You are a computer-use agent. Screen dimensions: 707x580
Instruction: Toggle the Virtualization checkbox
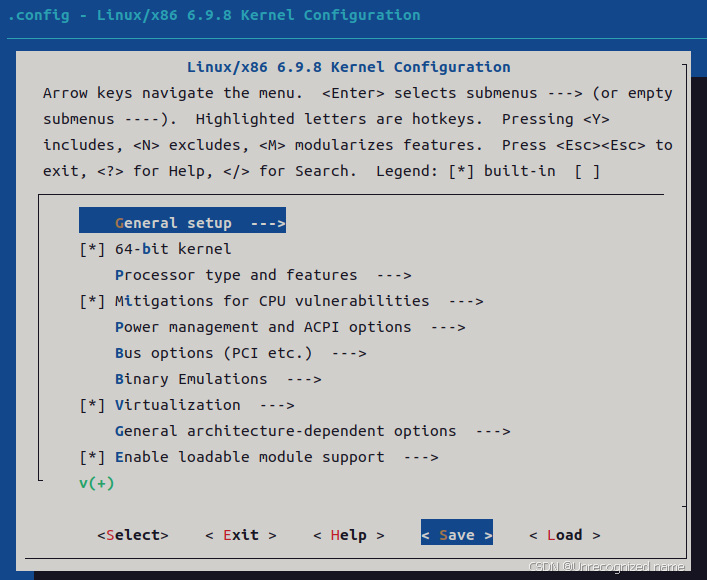point(92,405)
